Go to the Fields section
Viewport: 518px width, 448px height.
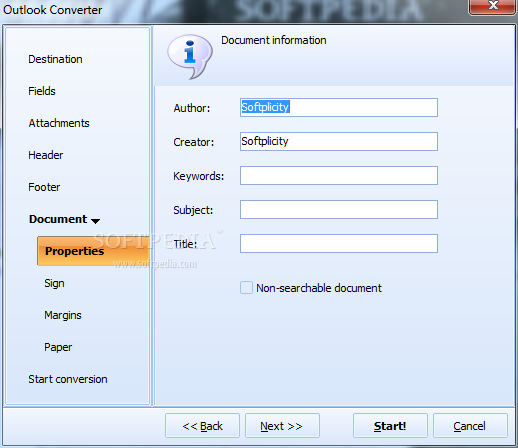tap(42, 91)
